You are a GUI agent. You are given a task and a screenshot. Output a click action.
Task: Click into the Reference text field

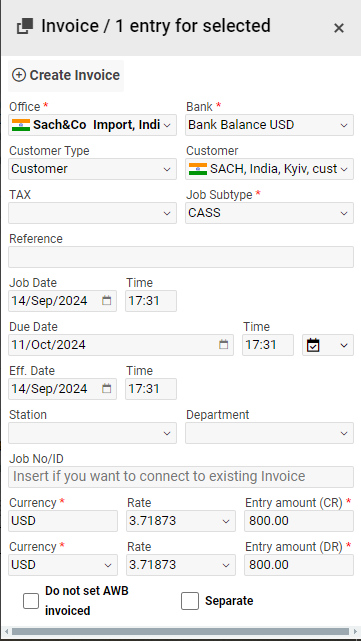click(181, 257)
